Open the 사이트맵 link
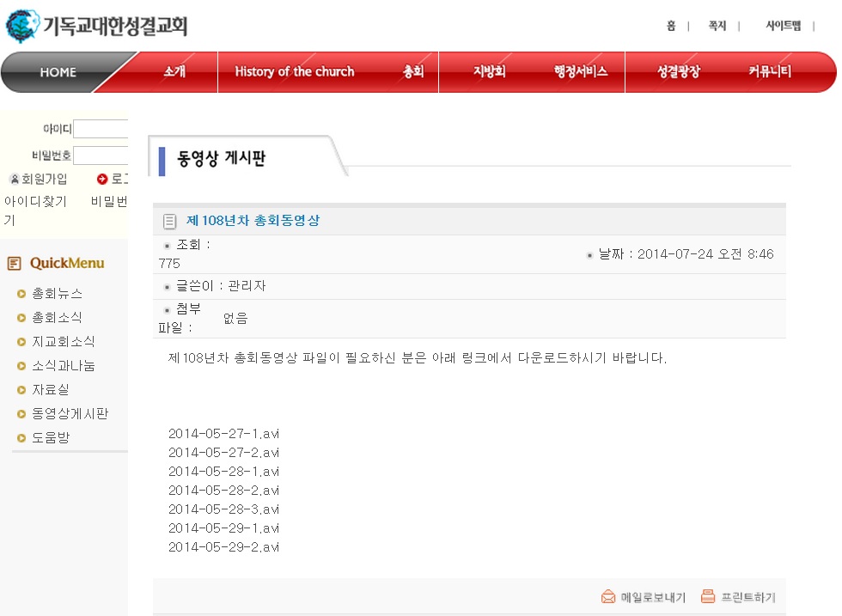Screen dimensions: 842x616 point(783,26)
